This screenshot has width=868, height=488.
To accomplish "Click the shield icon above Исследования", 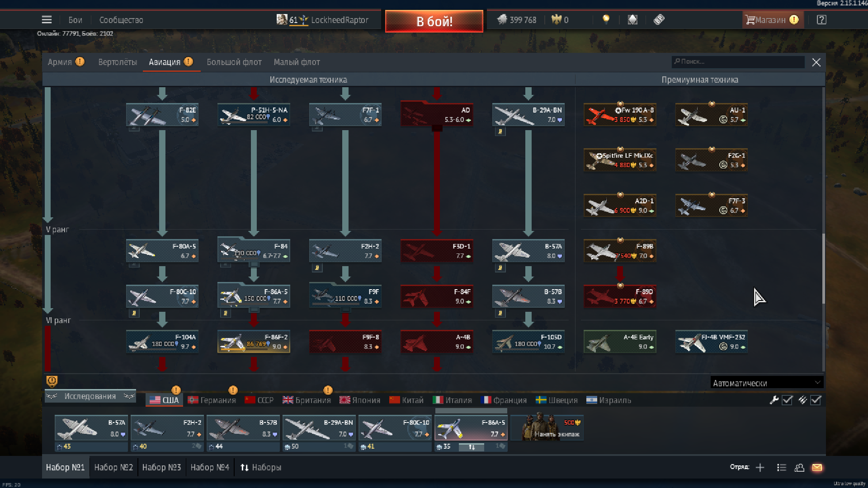I will tap(52, 381).
